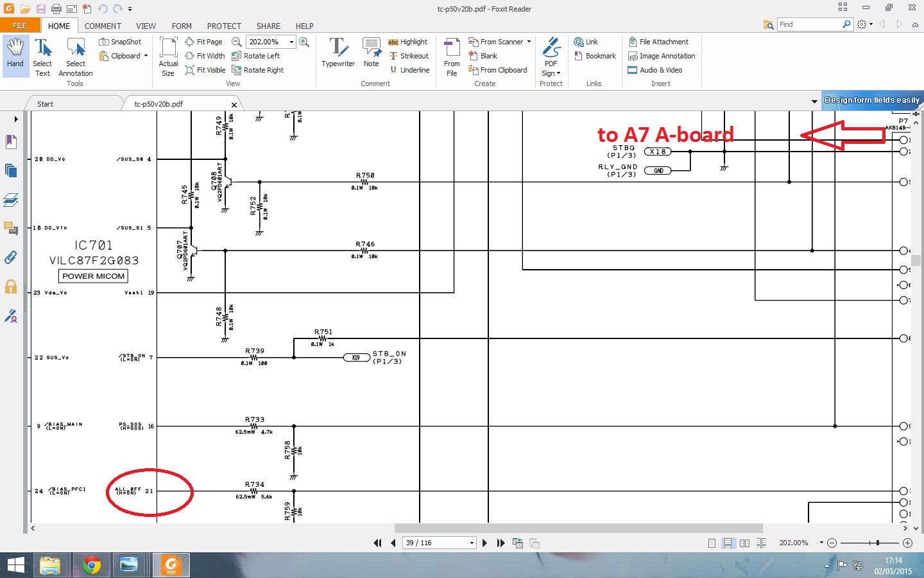The width and height of the screenshot is (924, 578).
Task: Open the COMMENT ribbon tab
Action: tap(103, 26)
